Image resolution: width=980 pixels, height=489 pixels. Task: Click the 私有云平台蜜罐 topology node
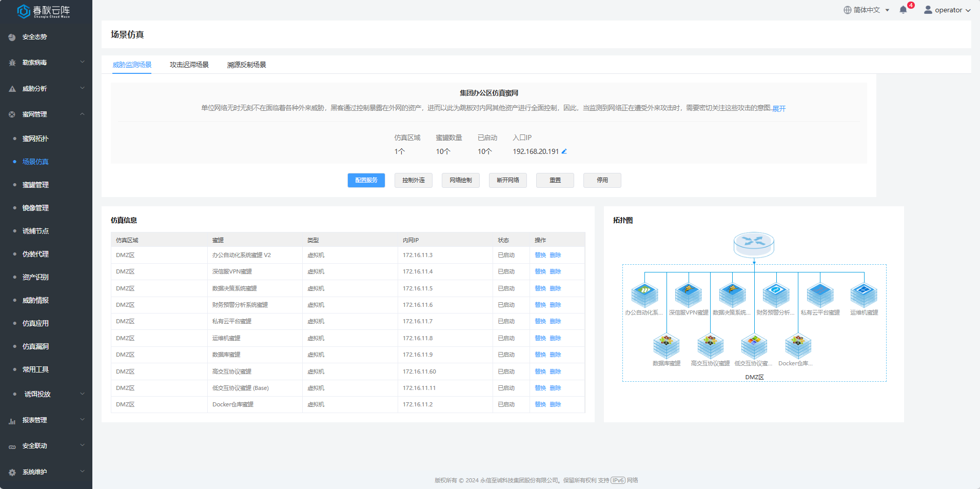point(820,296)
